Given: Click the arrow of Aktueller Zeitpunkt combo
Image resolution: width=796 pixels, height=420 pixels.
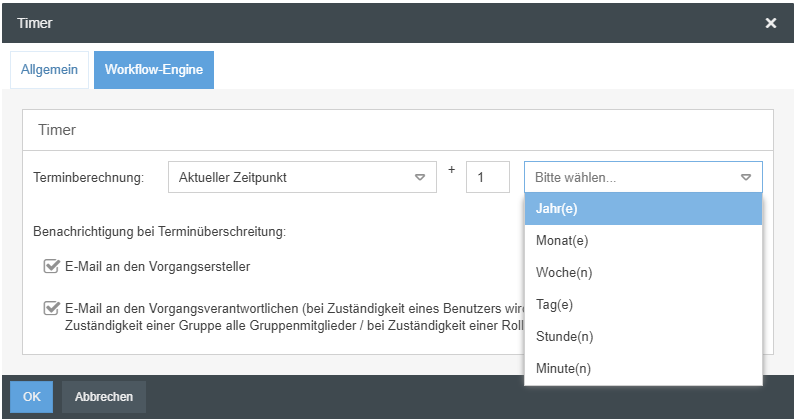Looking at the screenshot, I should click(x=420, y=178).
